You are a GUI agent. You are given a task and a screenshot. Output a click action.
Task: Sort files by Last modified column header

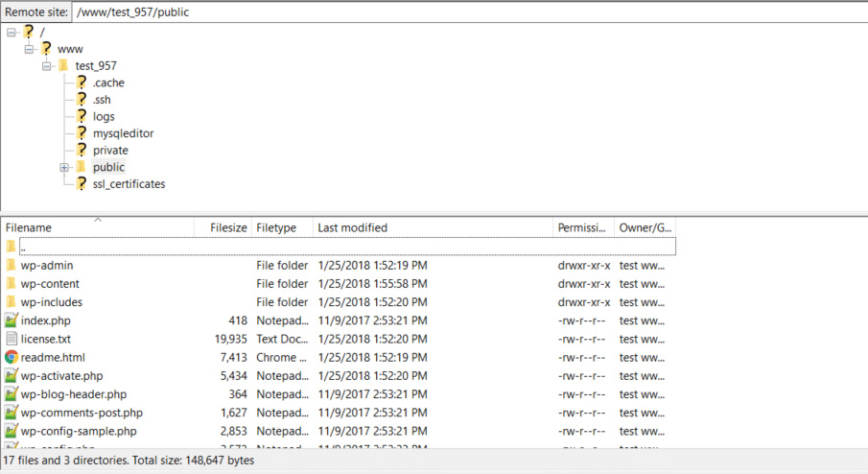[353, 227]
